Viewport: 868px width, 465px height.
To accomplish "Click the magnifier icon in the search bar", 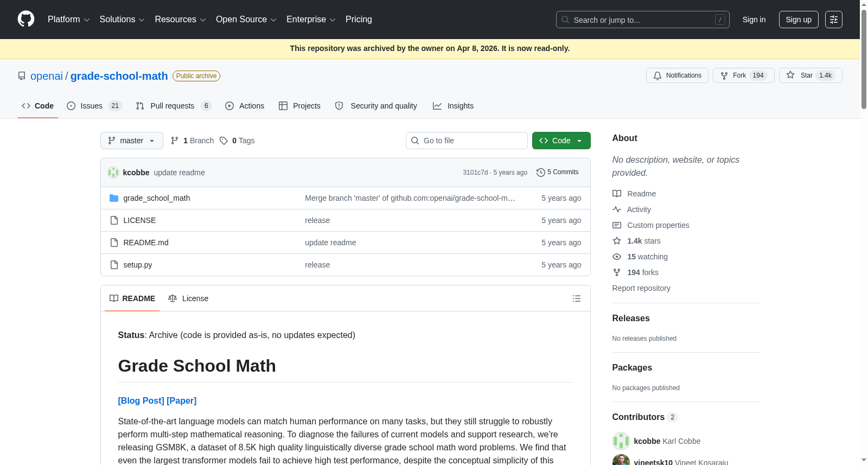I will 565,20.
